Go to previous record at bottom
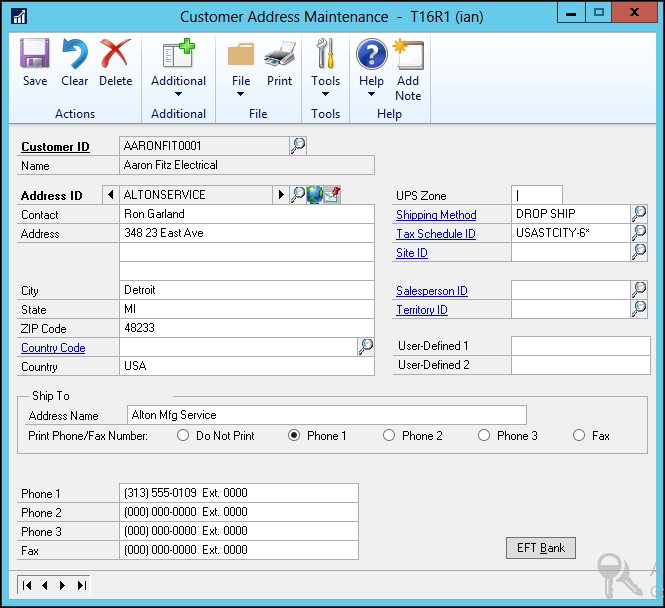The width and height of the screenshot is (665, 608). 45,586
